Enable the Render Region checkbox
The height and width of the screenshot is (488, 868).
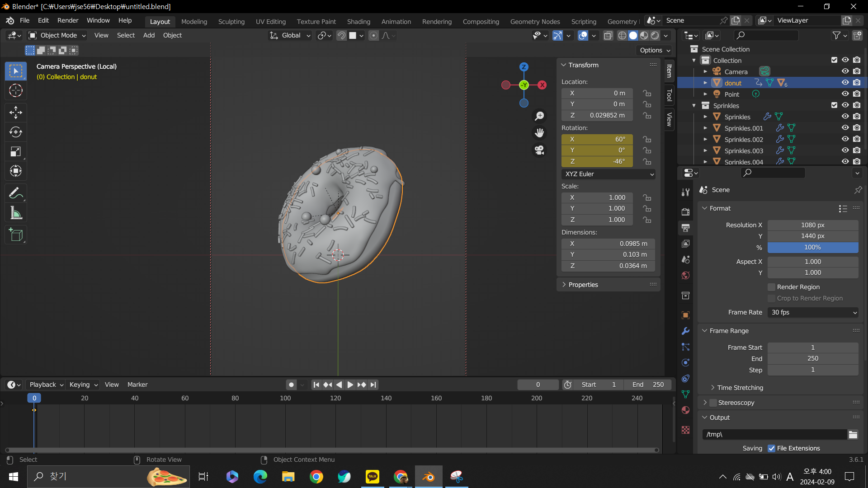772,287
